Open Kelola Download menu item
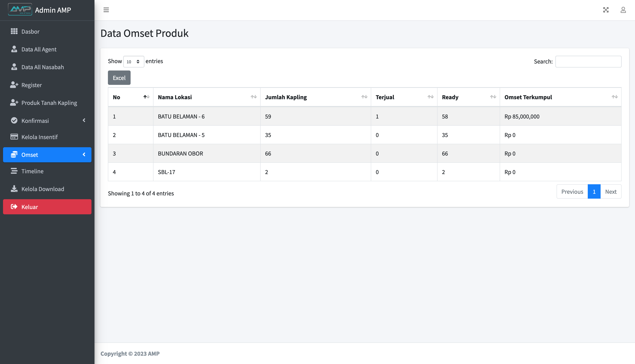The image size is (635, 364). 47,189
